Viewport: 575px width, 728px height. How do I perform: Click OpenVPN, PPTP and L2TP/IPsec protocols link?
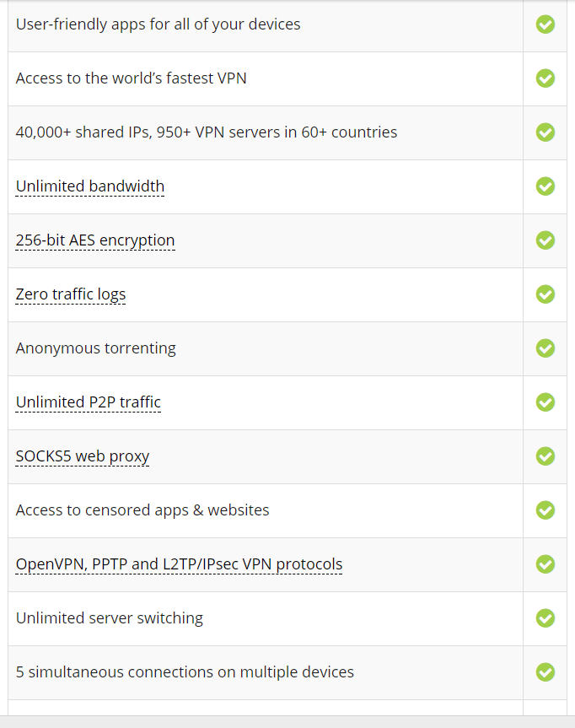click(179, 564)
